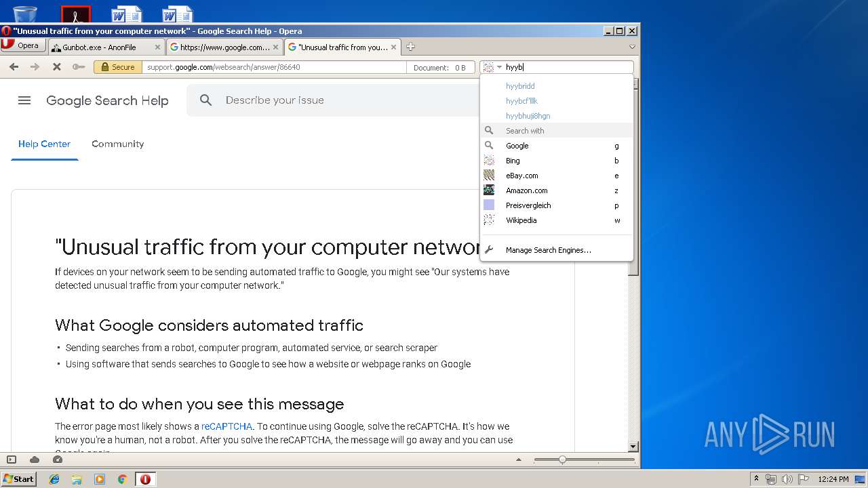The height and width of the screenshot is (488, 868).
Task: Click the clock showing 12:24 PM
Action: pyautogui.click(x=833, y=479)
